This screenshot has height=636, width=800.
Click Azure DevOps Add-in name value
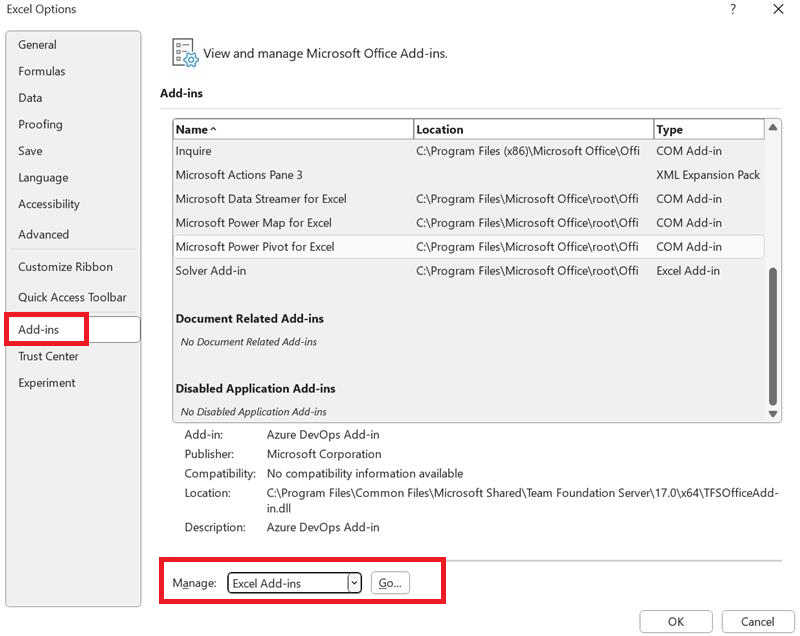click(323, 435)
